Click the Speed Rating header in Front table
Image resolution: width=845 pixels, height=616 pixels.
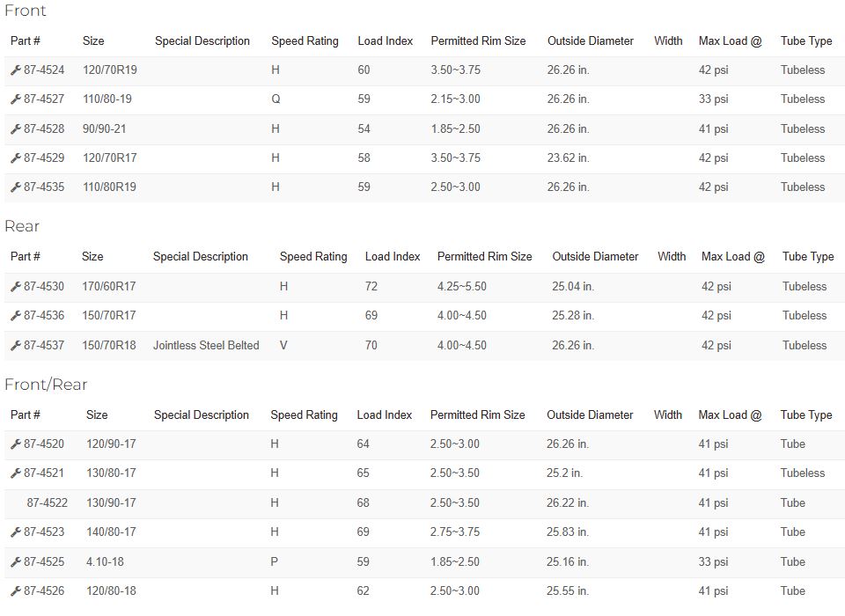tap(305, 41)
